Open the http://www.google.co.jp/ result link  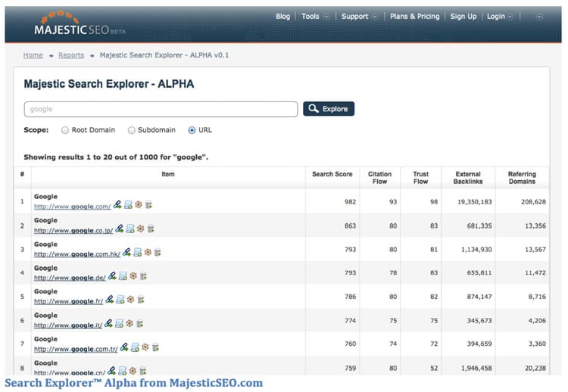click(73, 231)
